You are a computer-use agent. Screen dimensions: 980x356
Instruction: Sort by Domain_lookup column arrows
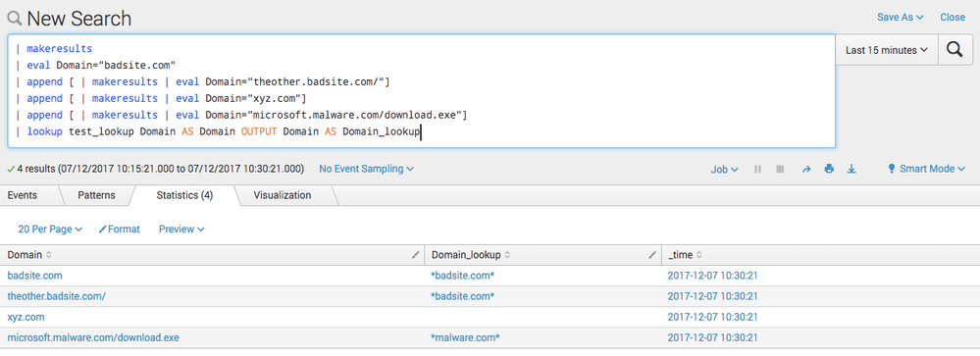(507, 255)
